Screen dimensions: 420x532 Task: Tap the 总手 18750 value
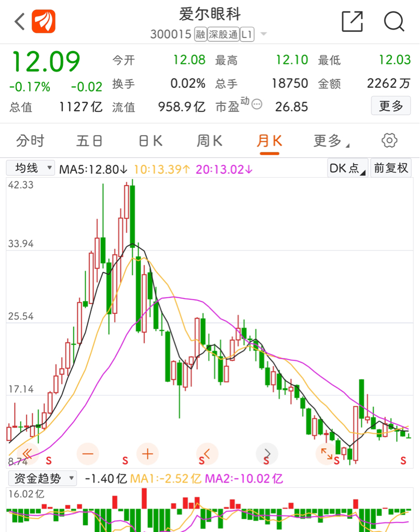290,84
